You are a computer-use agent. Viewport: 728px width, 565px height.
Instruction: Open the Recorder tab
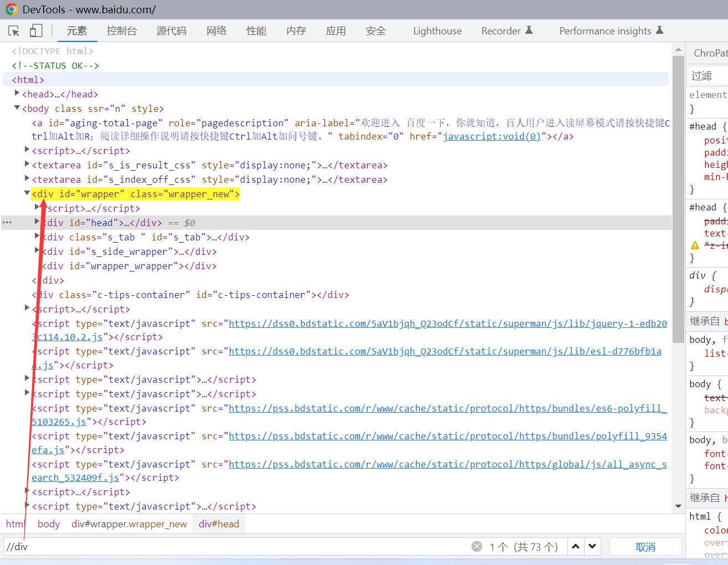click(507, 31)
